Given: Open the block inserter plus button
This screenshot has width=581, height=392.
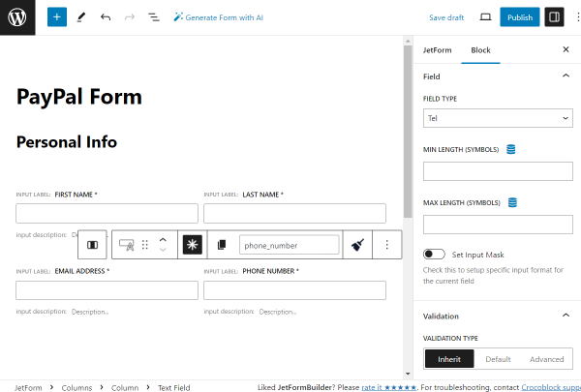Looking at the screenshot, I should coord(57,17).
